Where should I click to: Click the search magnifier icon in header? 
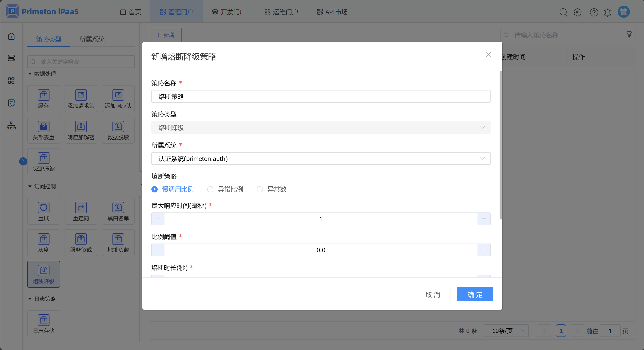pos(563,12)
